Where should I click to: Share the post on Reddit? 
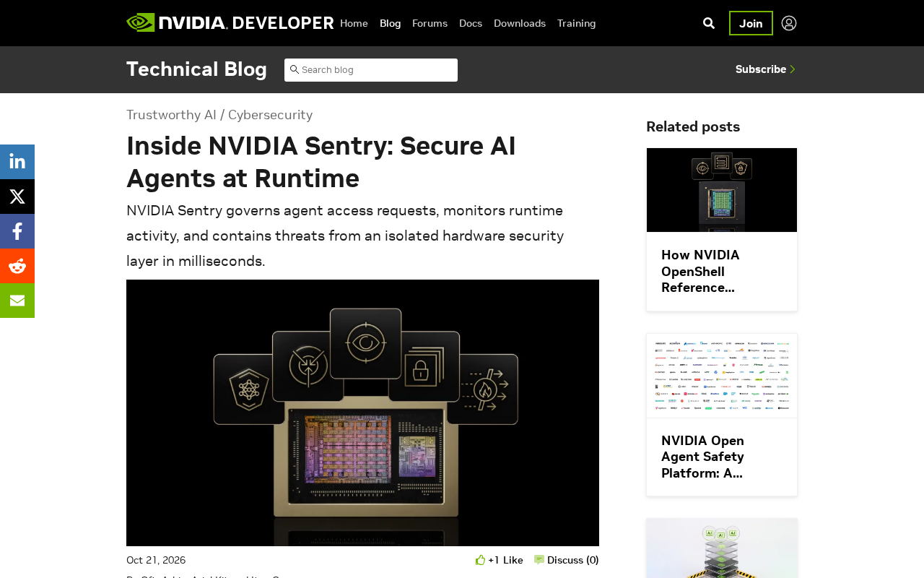click(x=17, y=266)
